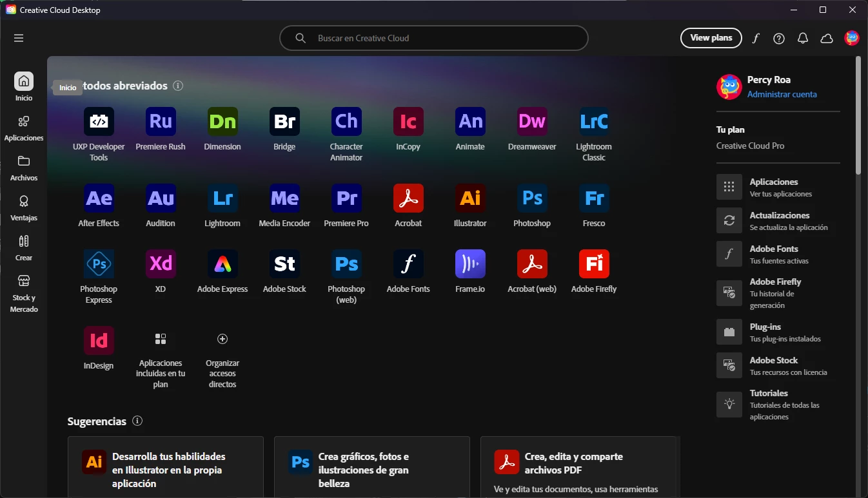The image size is (868, 498).
Task: Open Frame.io shortcut
Action: 470,264
